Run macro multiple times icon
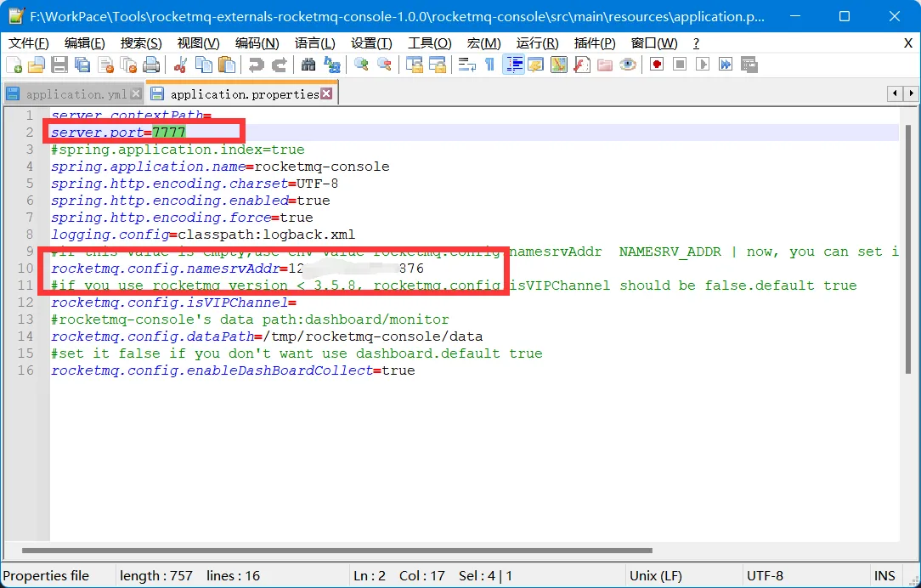921x588 pixels. point(726,65)
